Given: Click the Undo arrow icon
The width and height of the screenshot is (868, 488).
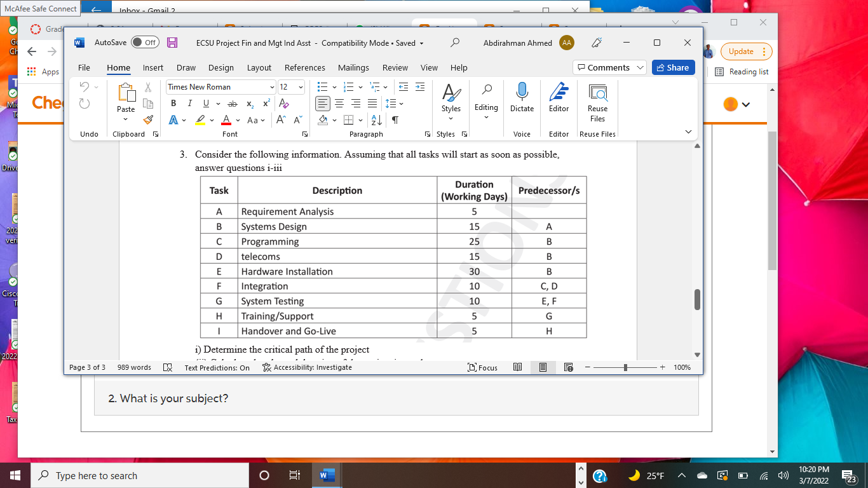Looking at the screenshot, I should [85, 87].
